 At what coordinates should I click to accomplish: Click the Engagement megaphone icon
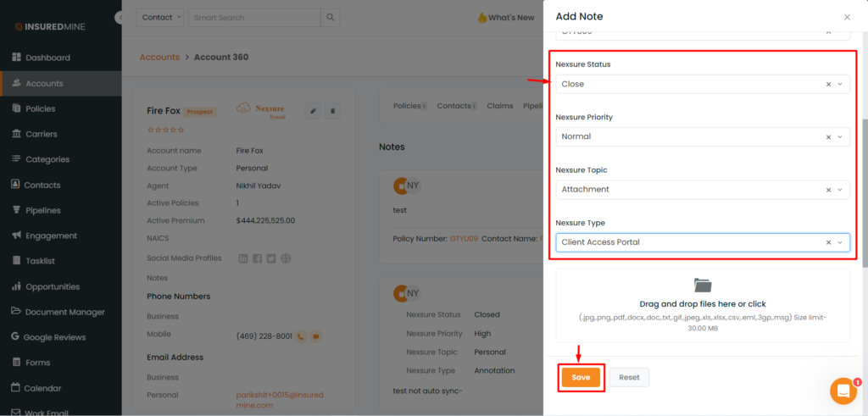[15, 236]
